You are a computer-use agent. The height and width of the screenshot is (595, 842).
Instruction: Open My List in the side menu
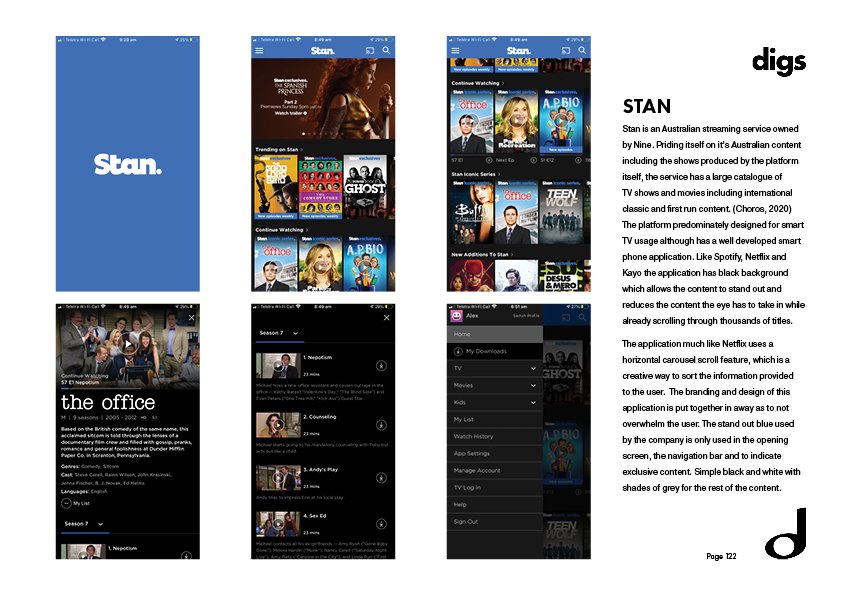pos(495,419)
